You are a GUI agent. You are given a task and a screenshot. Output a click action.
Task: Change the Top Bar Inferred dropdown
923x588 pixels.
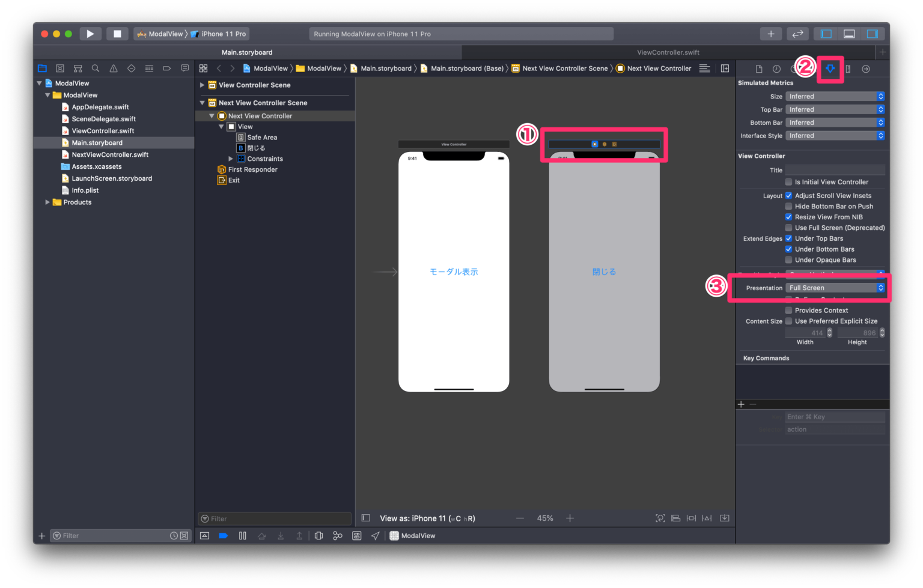coord(835,109)
